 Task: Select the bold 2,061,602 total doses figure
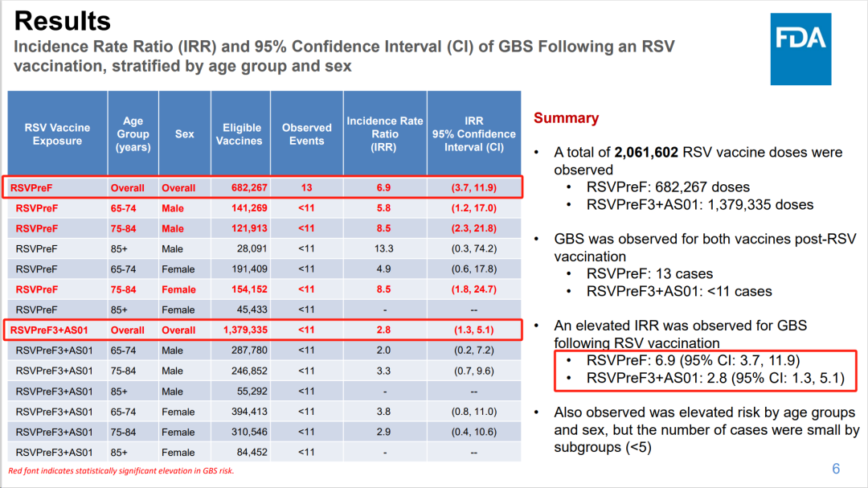(x=653, y=153)
